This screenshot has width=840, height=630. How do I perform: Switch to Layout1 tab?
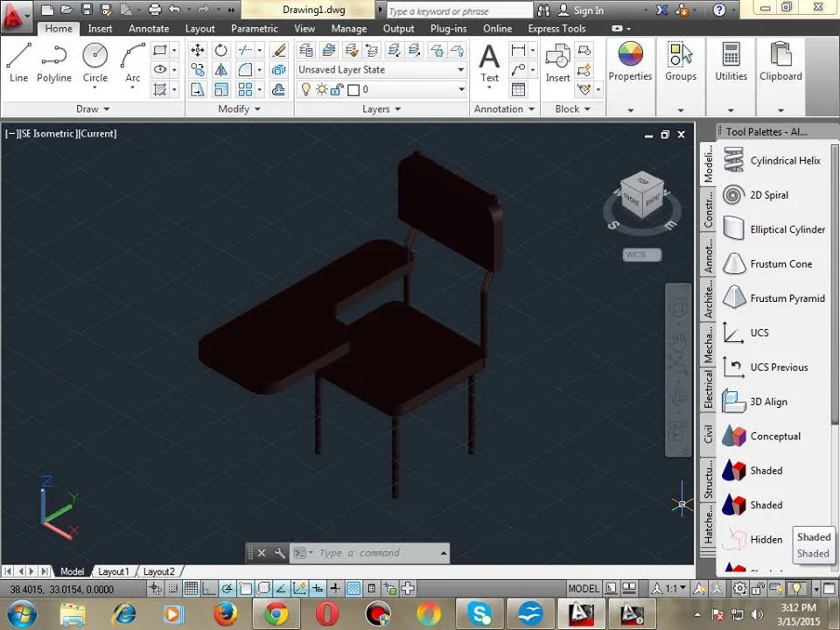click(114, 571)
